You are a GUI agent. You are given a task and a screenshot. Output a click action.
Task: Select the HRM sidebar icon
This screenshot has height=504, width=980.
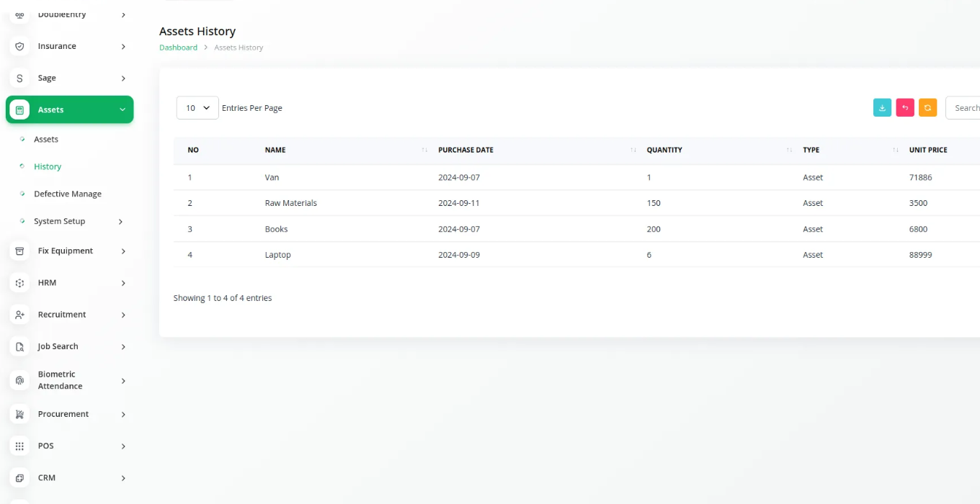pyautogui.click(x=19, y=283)
